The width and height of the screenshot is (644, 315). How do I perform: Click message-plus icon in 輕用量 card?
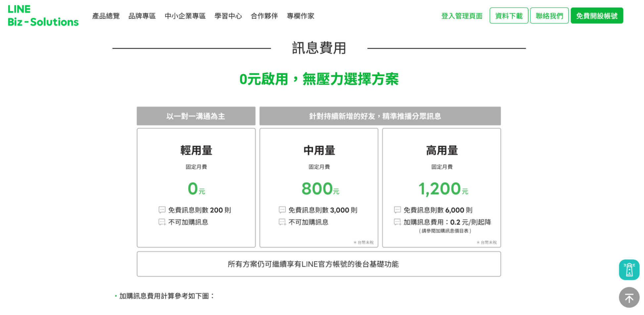(162, 222)
